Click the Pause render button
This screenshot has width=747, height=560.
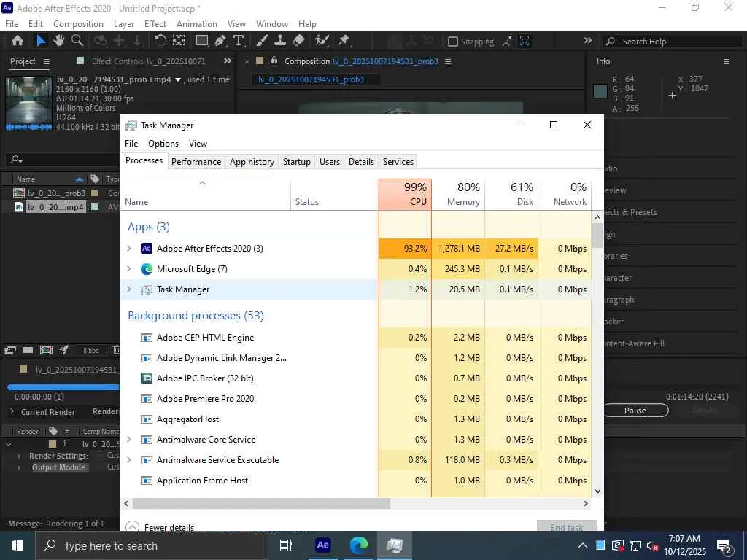[635, 411]
